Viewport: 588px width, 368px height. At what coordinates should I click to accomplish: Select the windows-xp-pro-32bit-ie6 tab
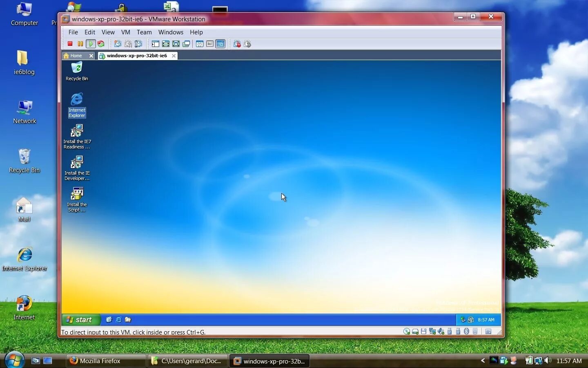(x=137, y=56)
